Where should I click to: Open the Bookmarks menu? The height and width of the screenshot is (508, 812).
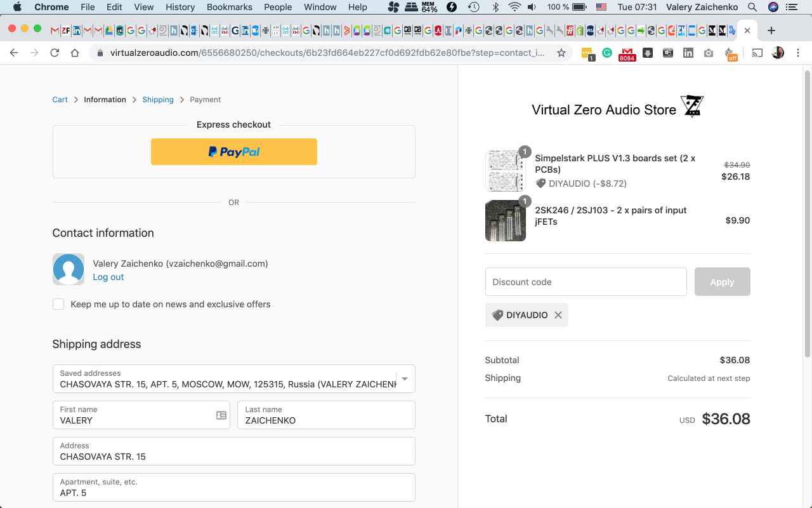point(230,7)
